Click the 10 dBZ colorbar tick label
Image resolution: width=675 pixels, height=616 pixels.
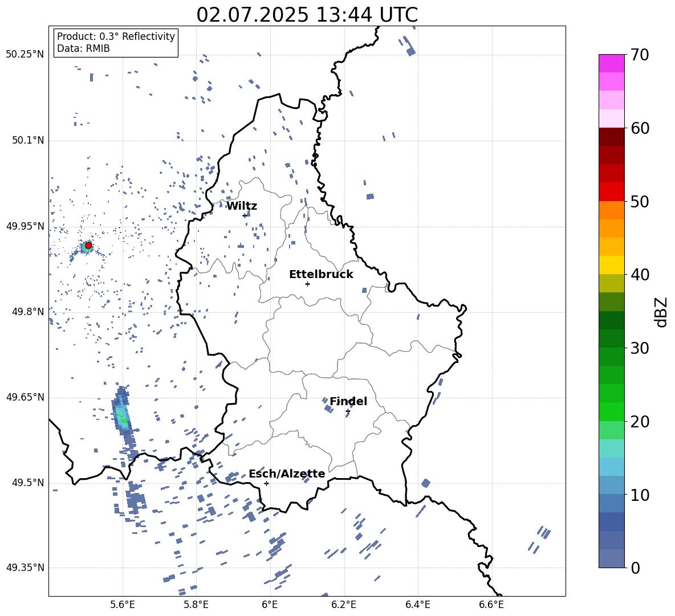click(x=640, y=495)
